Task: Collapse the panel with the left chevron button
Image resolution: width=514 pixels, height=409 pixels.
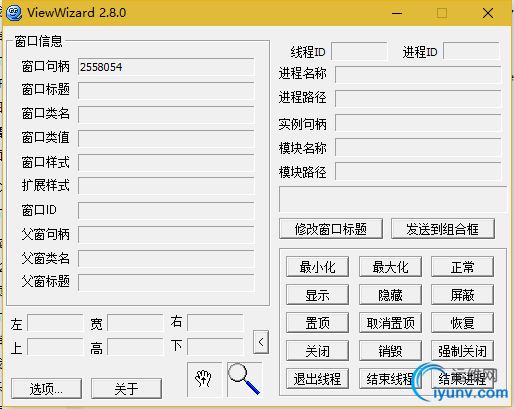Action: 261,342
